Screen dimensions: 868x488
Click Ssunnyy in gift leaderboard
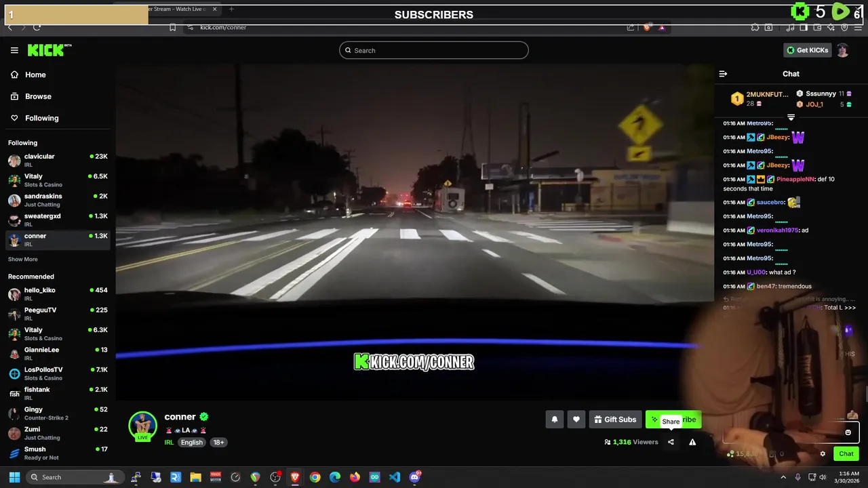tap(821, 94)
